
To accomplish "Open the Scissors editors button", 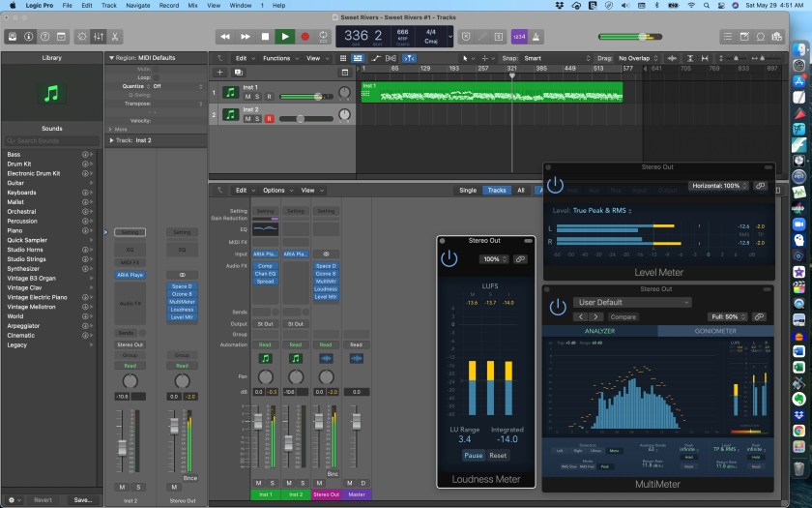I will coord(115,37).
